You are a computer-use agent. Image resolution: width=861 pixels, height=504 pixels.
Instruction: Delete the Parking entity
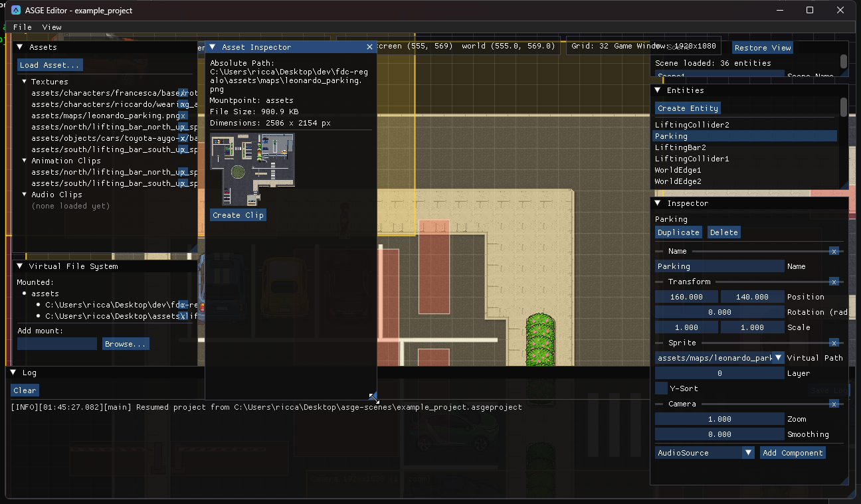(723, 232)
